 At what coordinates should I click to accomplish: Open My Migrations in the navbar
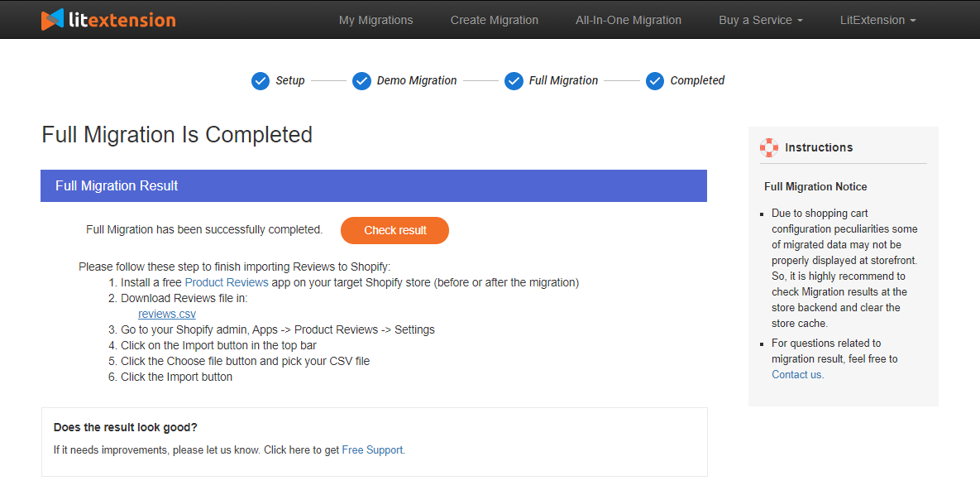click(375, 20)
